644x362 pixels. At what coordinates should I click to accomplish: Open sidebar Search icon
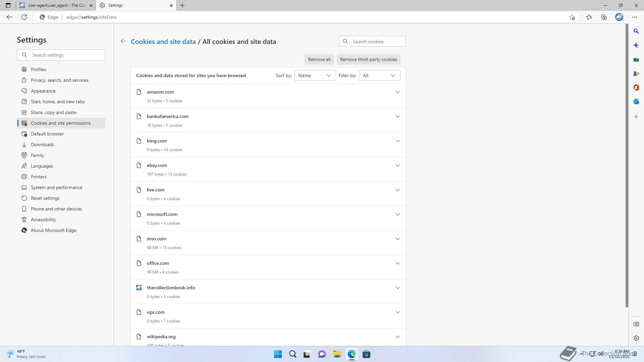pyautogui.click(x=636, y=31)
